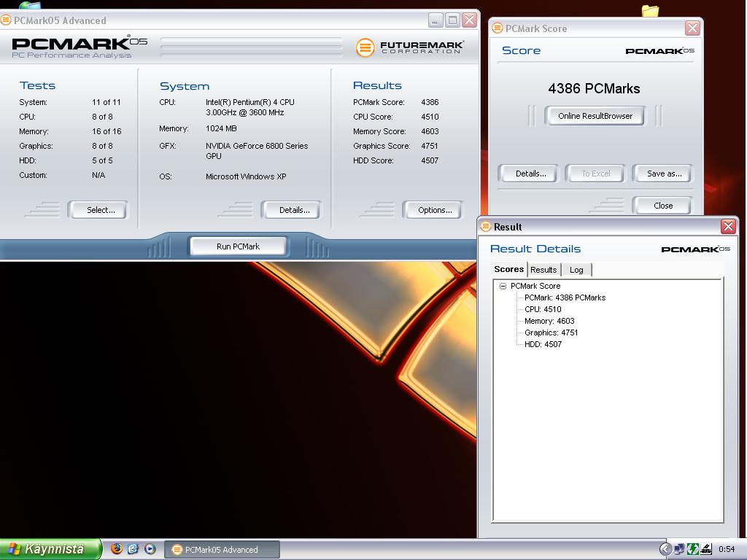Click the Memory Score value 4603
Viewport: 747px width, 560px height.
[x=430, y=131]
